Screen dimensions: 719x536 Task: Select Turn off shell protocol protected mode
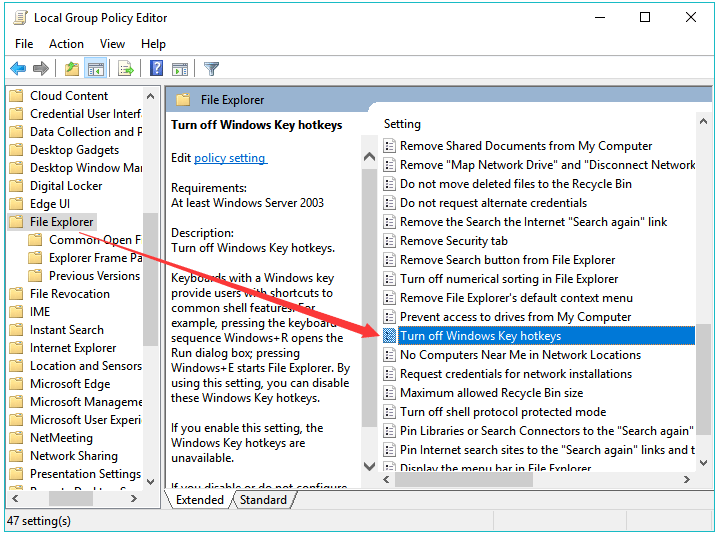point(503,412)
